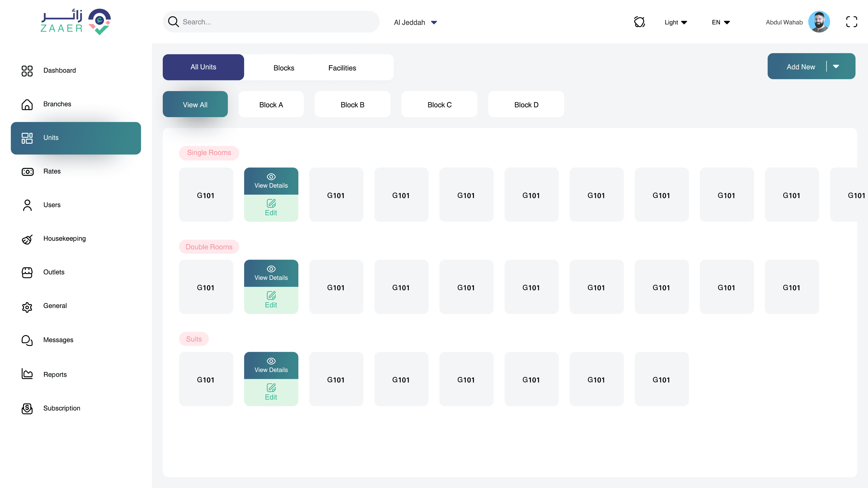Open Housekeeping broom icon in sidebar

point(27,239)
